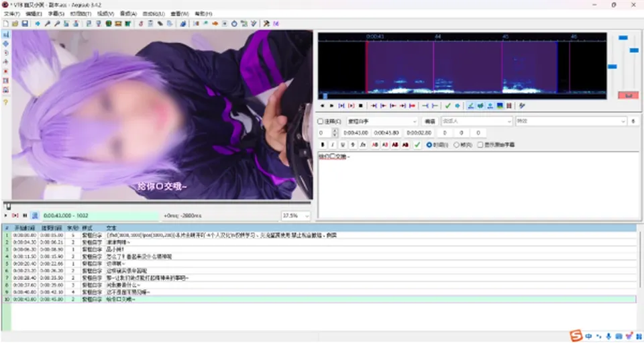The width and height of the screenshot is (644, 343).
Task: Open the style dropdown next to 注释
Action: pyautogui.click(x=382, y=121)
